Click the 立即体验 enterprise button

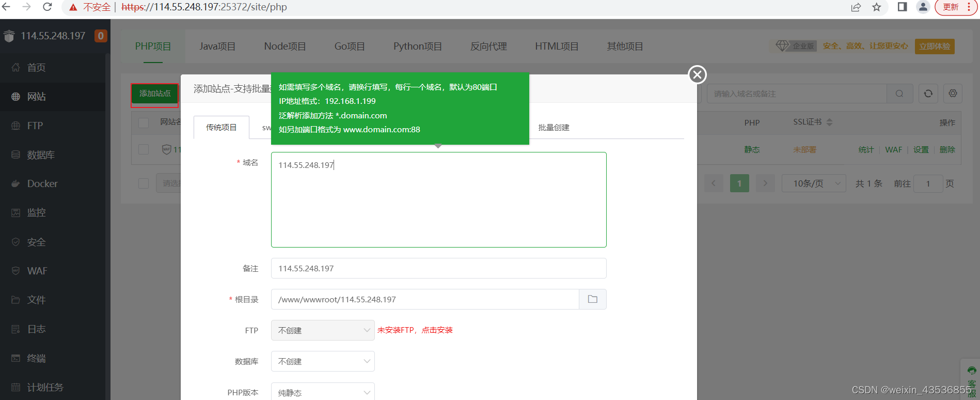pyautogui.click(x=935, y=46)
